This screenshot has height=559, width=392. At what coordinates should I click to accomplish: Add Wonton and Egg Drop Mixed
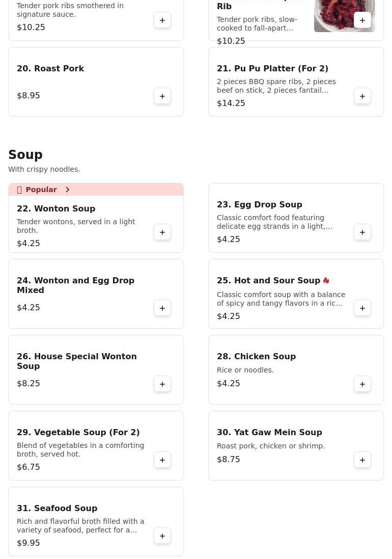[162, 308]
